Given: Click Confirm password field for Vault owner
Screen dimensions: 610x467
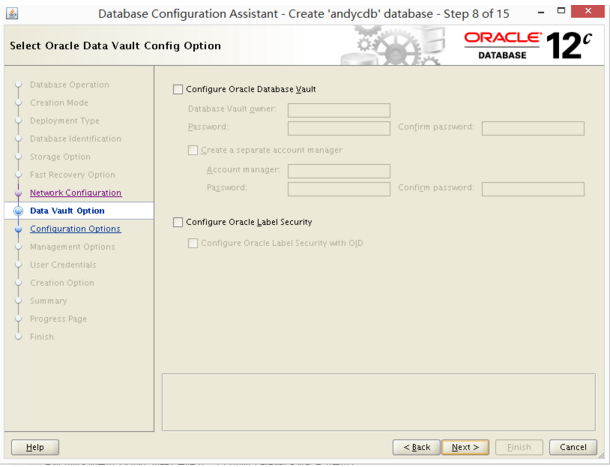Looking at the screenshot, I should (x=533, y=128).
